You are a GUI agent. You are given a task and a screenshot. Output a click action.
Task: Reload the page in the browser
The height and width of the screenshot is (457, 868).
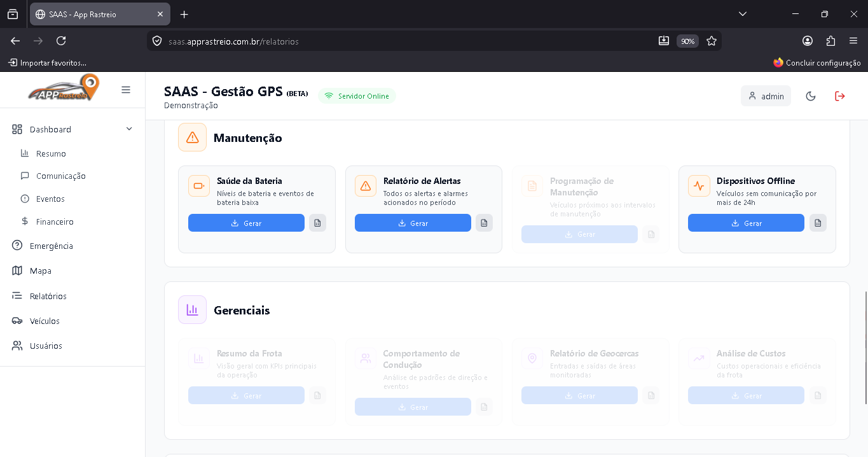click(61, 41)
